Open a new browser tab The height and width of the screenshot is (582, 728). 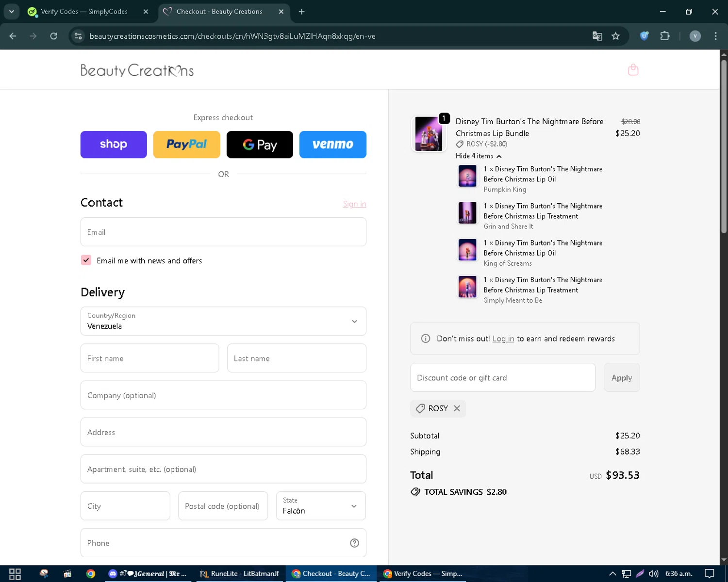tap(301, 12)
